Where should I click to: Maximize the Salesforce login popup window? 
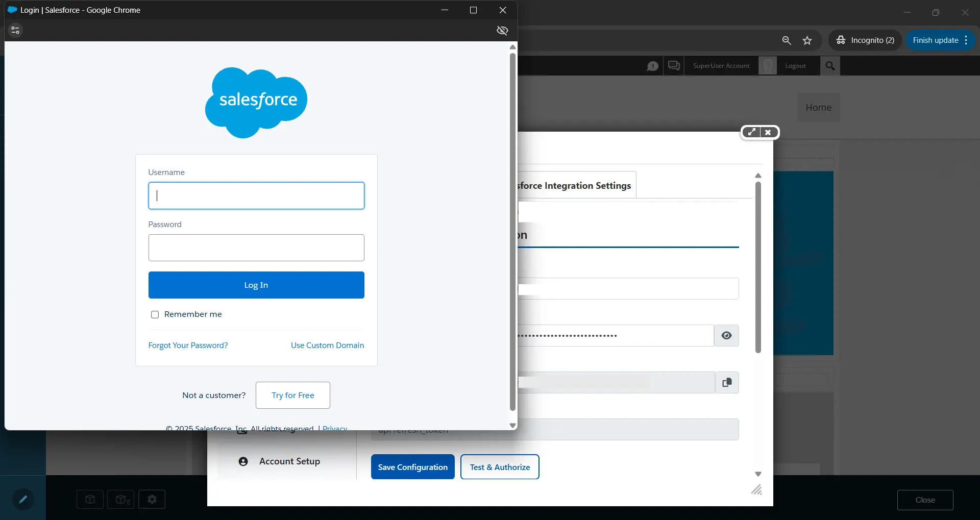tap(473, 10)
